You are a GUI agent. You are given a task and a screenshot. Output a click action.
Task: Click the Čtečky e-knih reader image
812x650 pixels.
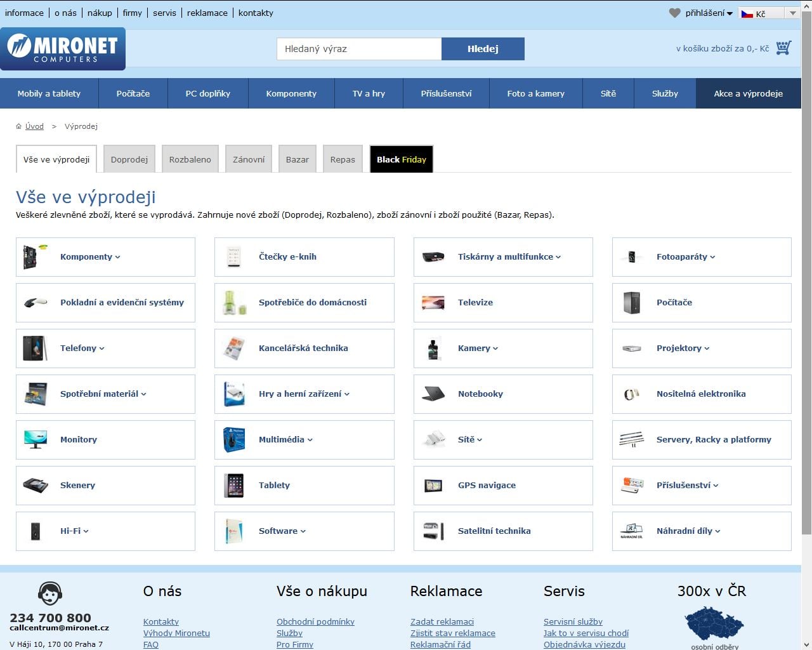tap(233, 256)
